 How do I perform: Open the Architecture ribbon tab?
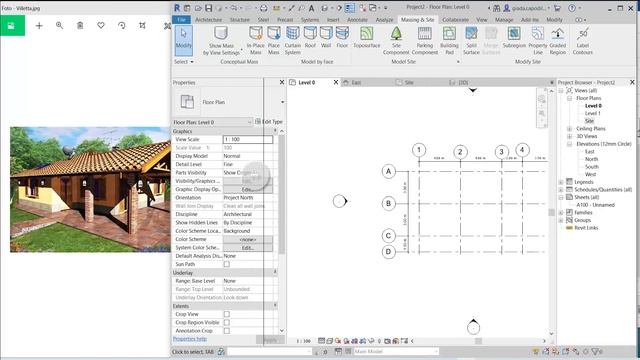pos(209,20)
